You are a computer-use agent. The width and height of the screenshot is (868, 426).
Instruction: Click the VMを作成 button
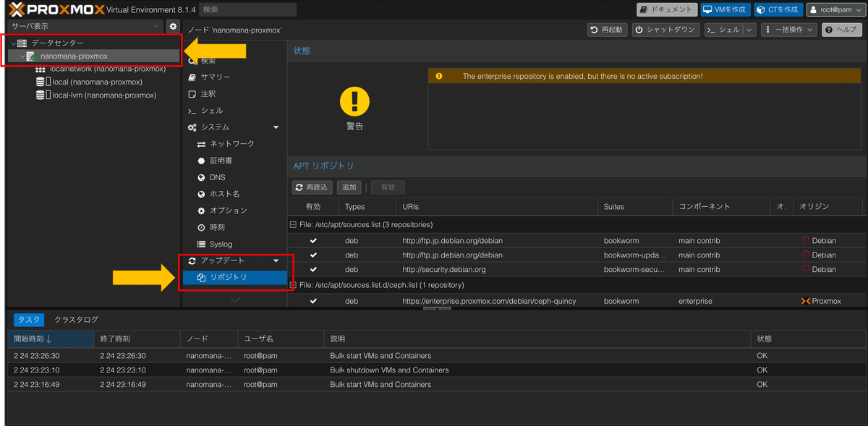tap(726, 9)
